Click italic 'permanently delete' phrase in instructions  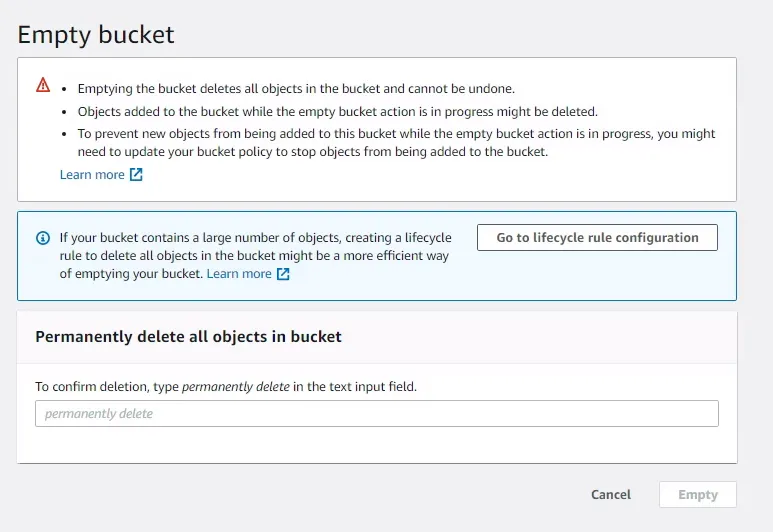point(236,386)
